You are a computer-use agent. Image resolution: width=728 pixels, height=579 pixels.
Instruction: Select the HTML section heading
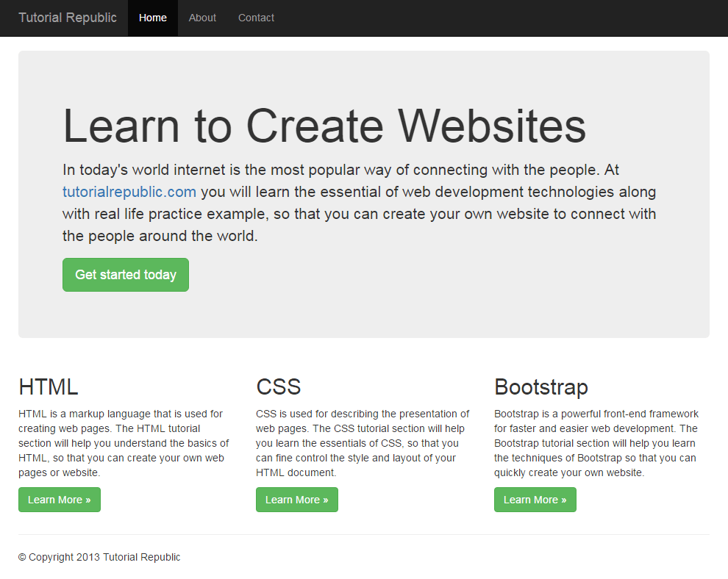point(48,387)
